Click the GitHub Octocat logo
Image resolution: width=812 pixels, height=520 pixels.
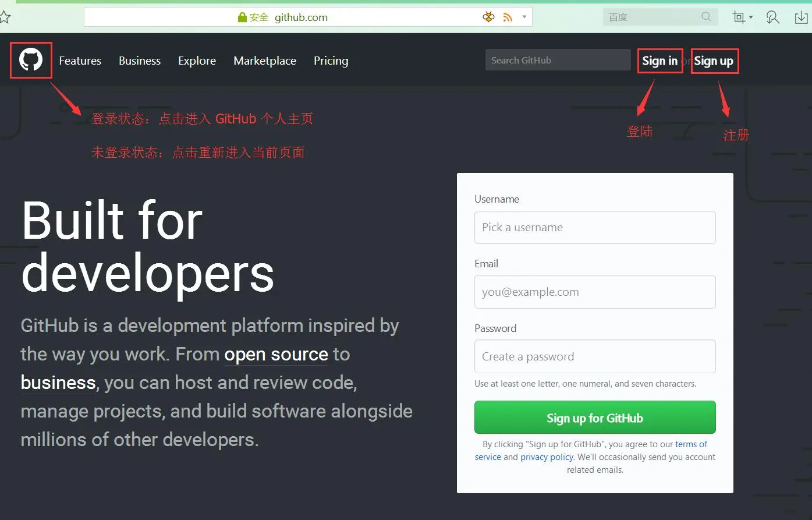(31, 60)
